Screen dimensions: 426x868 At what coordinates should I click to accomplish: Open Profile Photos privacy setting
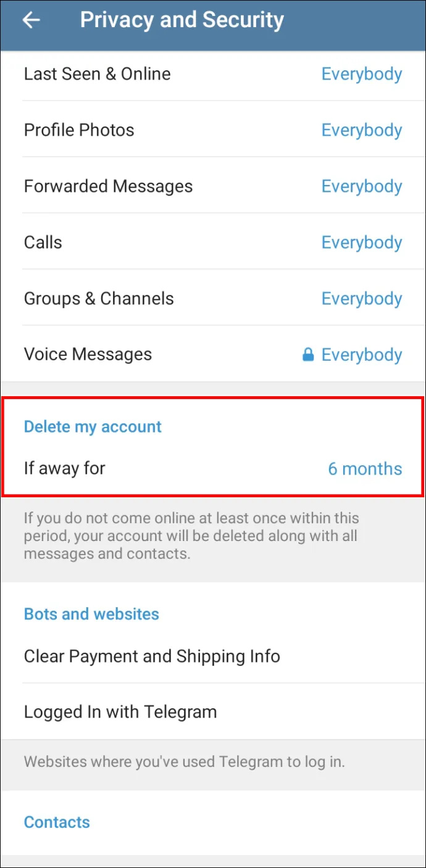(x=213, y=130)
